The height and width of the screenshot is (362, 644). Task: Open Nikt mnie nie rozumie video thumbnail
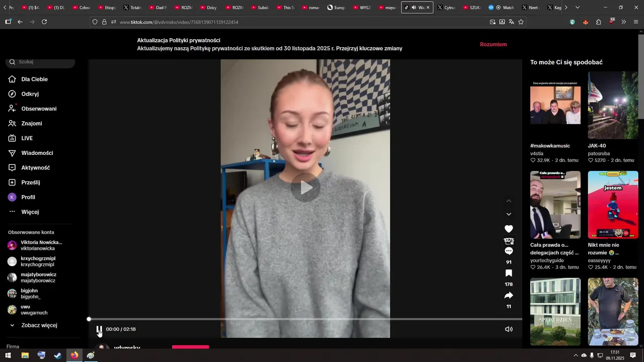tap(613, 205)
